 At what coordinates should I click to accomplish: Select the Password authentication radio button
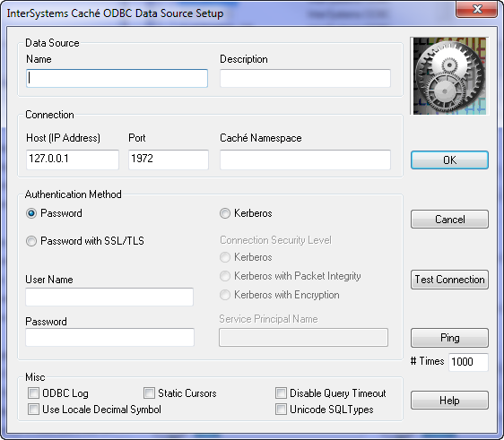click(31, 213)
